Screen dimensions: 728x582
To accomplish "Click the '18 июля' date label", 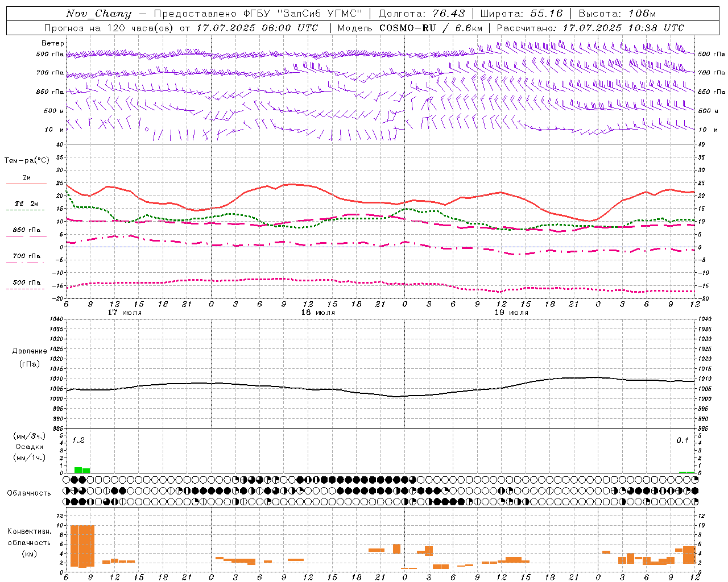I will tap(318, 313).
